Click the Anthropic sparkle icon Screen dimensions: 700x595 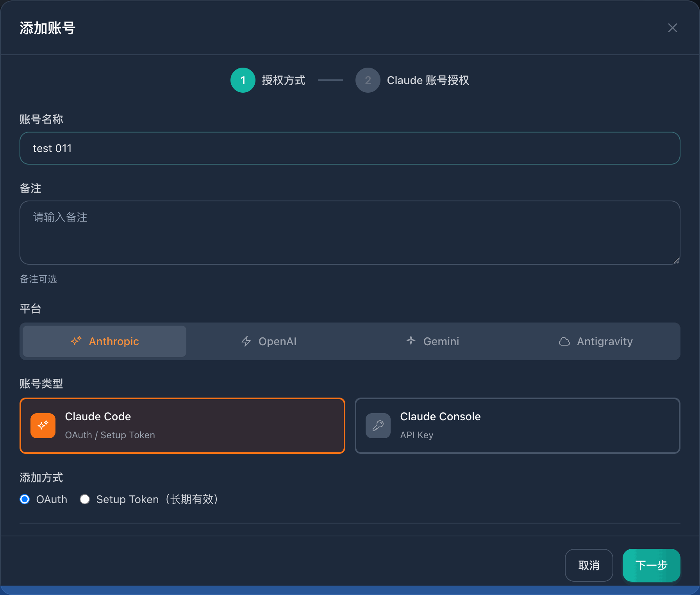[x=76, y=341]
